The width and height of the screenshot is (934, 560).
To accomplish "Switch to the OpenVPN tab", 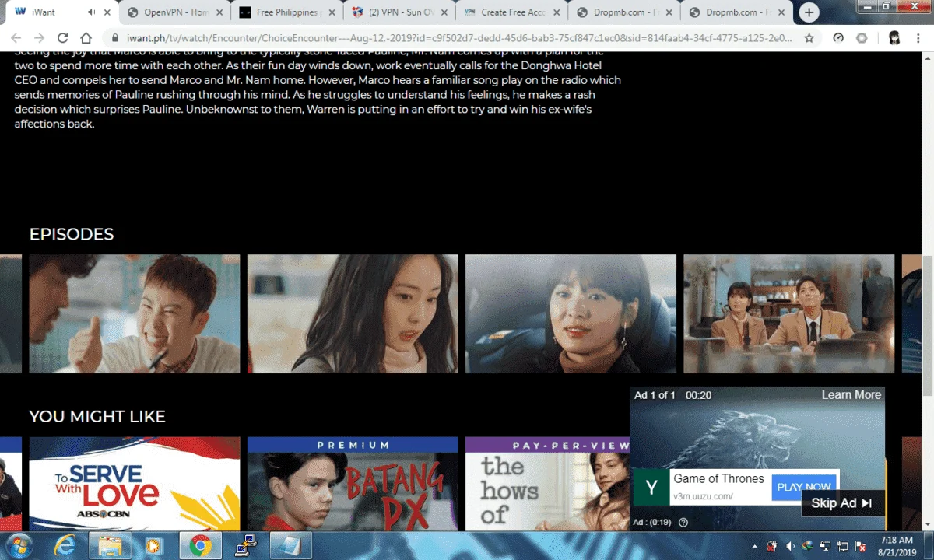I will tap(174, 12).
